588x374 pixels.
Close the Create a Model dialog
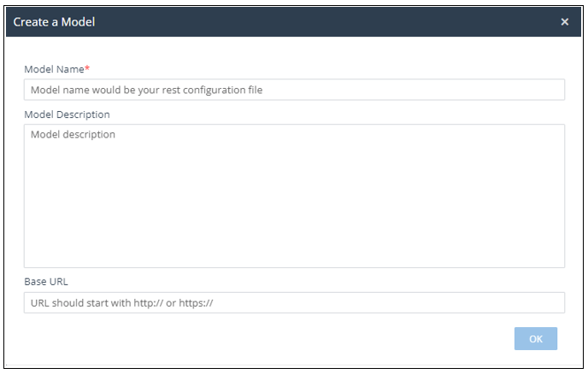[x=564, y=22]
